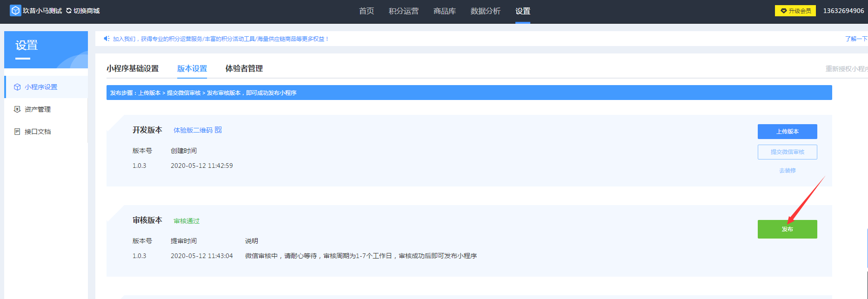Click the 接口文档 document icon

[x=17, y=132]
